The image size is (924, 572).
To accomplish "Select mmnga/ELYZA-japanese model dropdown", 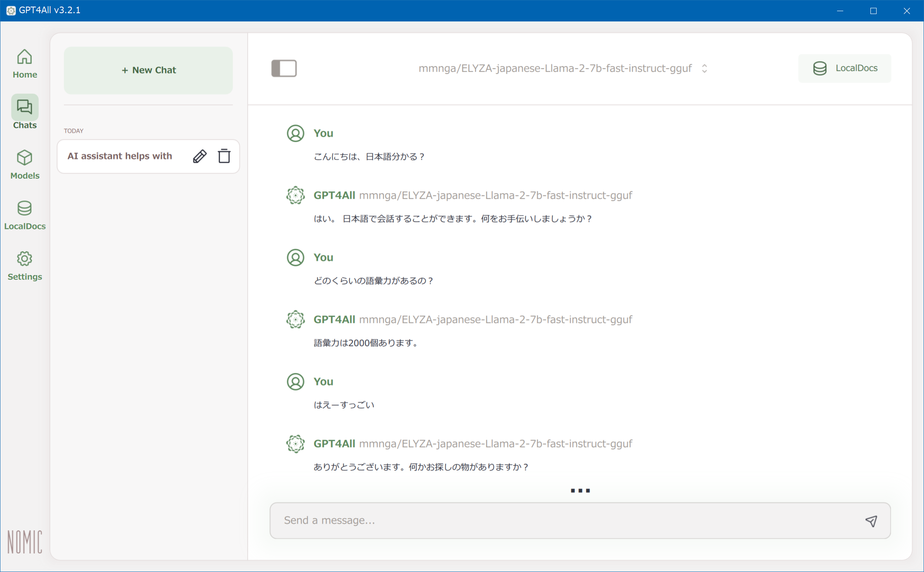I will point(562,67).
